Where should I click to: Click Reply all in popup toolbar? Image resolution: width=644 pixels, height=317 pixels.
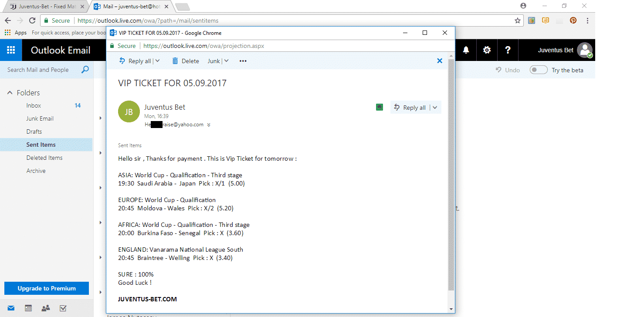pos(135,61)
